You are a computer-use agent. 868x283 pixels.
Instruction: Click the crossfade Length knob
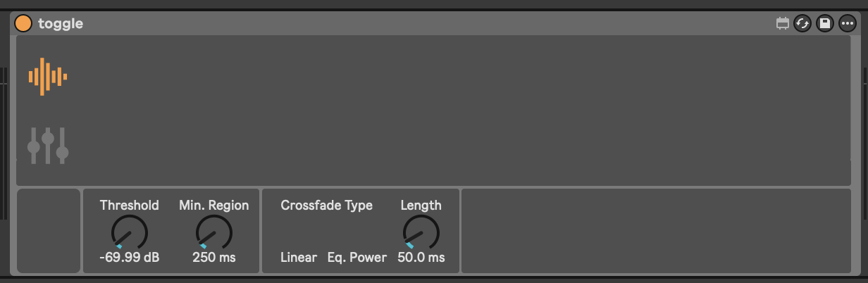tap(421, 232)
